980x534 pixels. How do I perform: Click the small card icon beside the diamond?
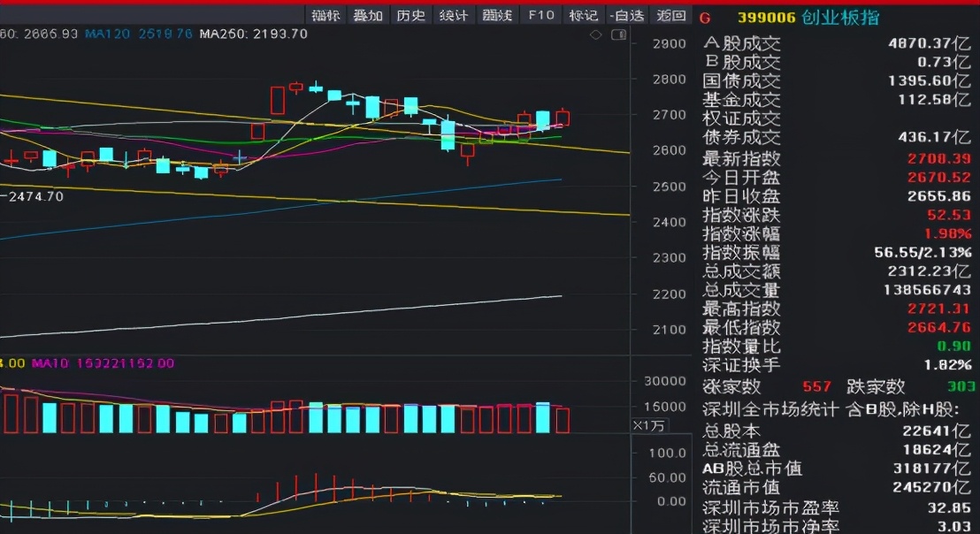(x=619, y=34)
